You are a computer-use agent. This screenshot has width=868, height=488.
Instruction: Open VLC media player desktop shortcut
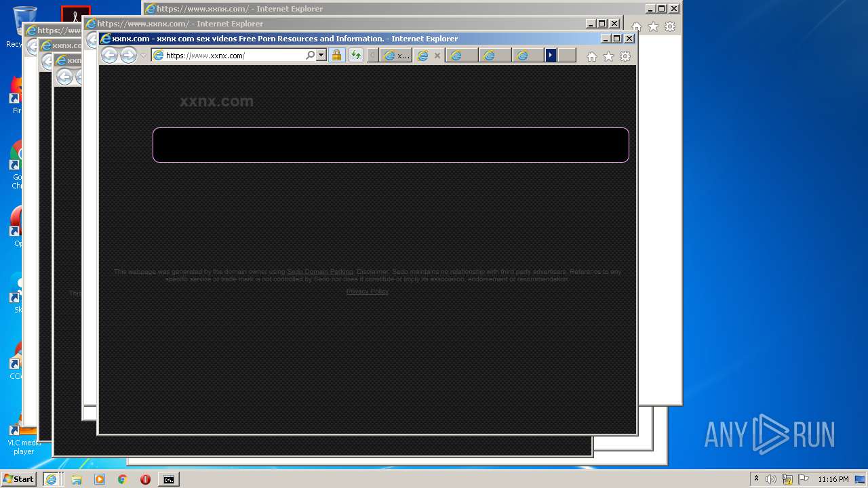click(x=24, y=437)
